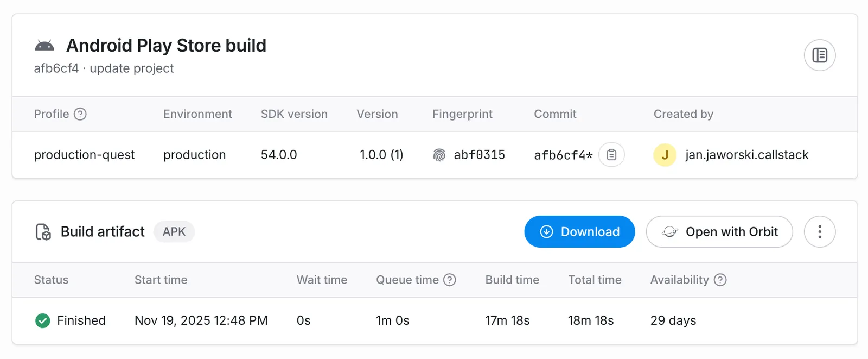Open the sidebar panel icon at top right

(x=819, y=55)
